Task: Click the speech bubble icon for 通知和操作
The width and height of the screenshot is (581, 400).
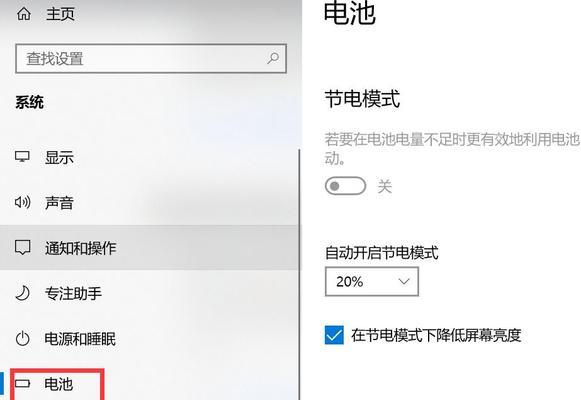Action: 22,247
